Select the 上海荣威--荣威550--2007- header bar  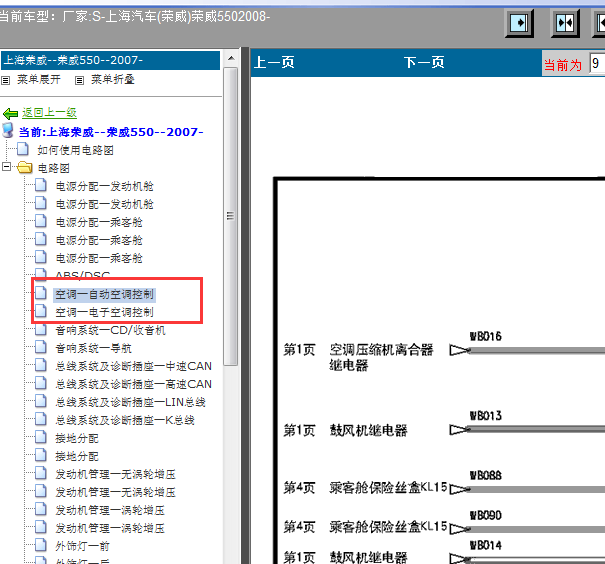pos(111,60)
